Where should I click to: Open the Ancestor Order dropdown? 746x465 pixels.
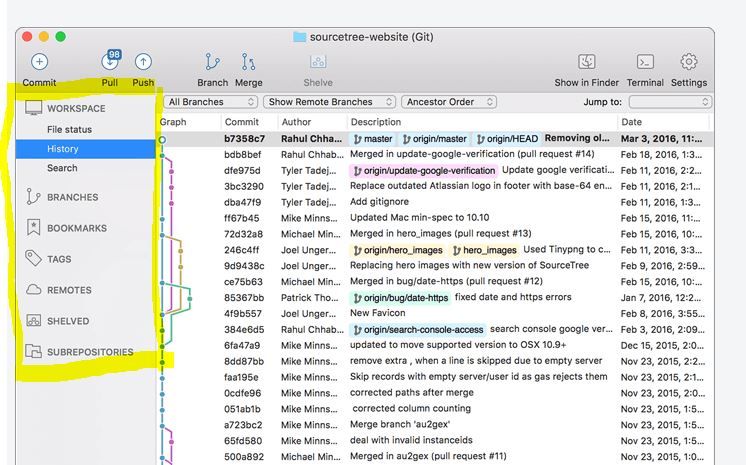point(449,102)
